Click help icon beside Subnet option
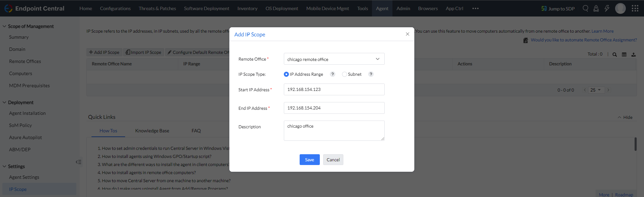This screenshot has height=197, width=644. pos(371,74)
